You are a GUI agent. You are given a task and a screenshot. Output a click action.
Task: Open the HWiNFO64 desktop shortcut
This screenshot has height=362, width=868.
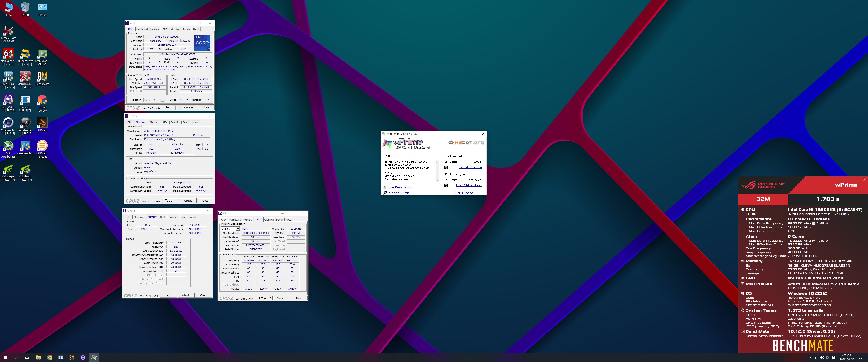(x=8, y=80)
